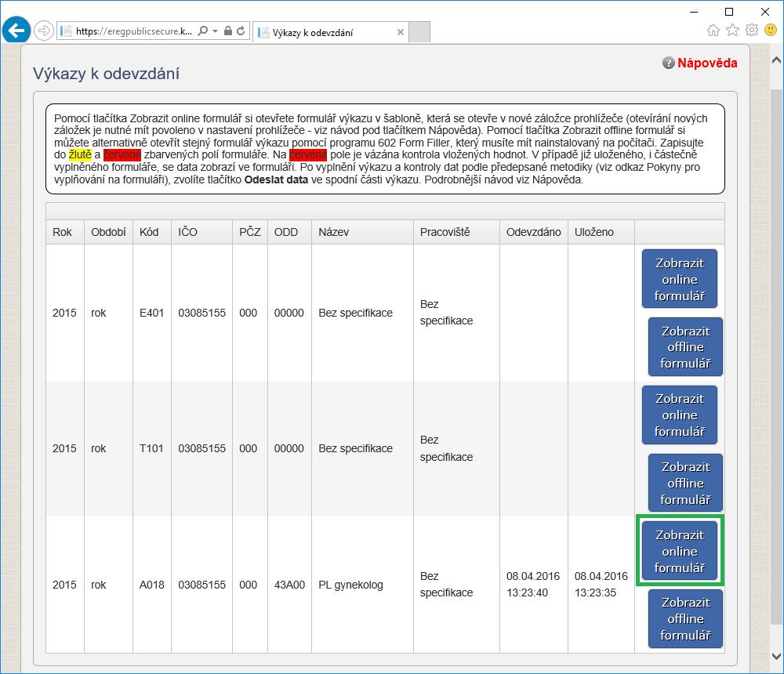Viewport: 784px width, 674px height.
Task: Show online form for T101 row
Action: point(680,415)
